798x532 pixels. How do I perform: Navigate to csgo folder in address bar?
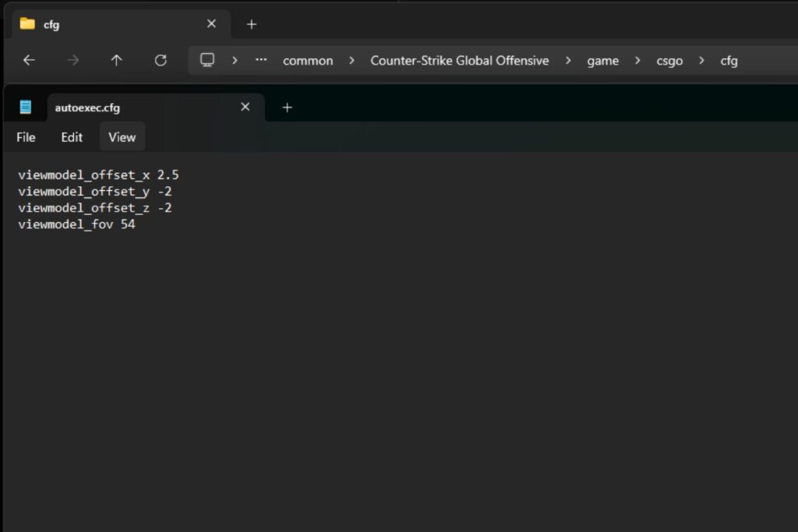669,60
